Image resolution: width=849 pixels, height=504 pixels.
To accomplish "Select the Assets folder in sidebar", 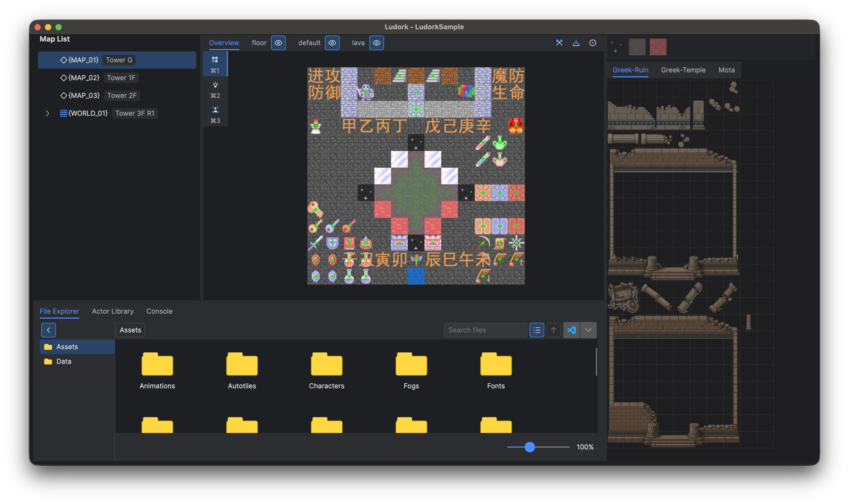I will [77, 347].
